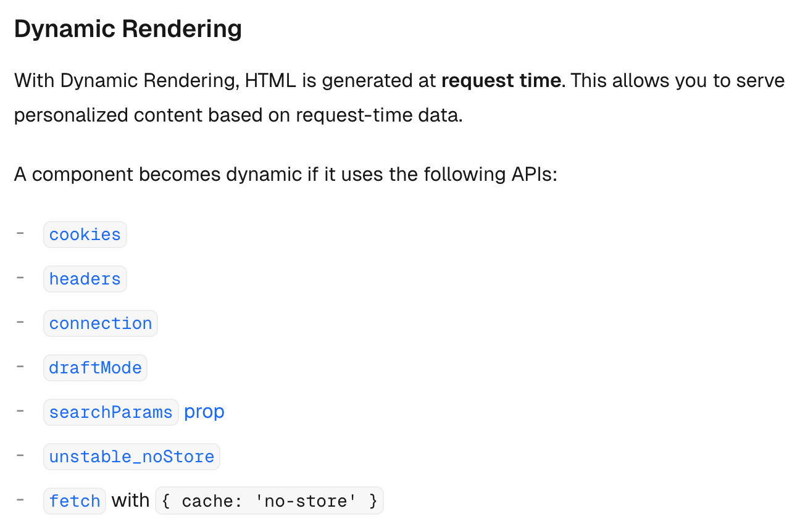Click the dash bullet before headers
Image resolution: width=800 pixels, height=532 pixels.
point(20,278)
